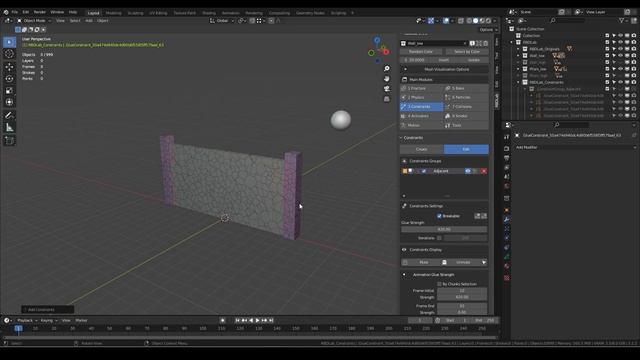Toggle exclude checkbox for Collection row

tap(607, 36)
